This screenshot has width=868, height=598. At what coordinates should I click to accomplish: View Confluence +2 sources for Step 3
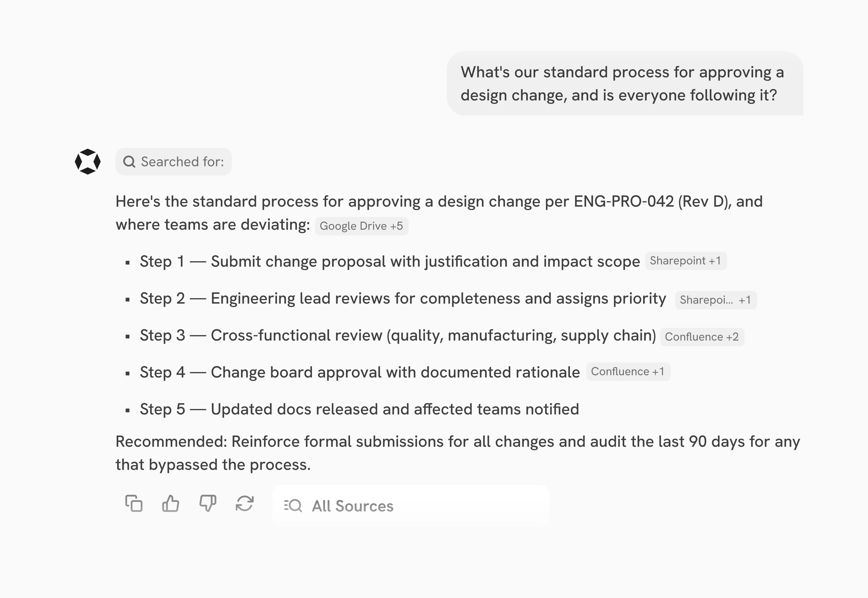(702, 337)
